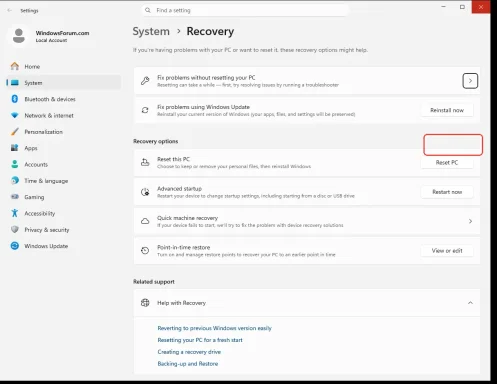Maximize the Settings window
This screenshot has width=497, height=384.
(462, 7)
